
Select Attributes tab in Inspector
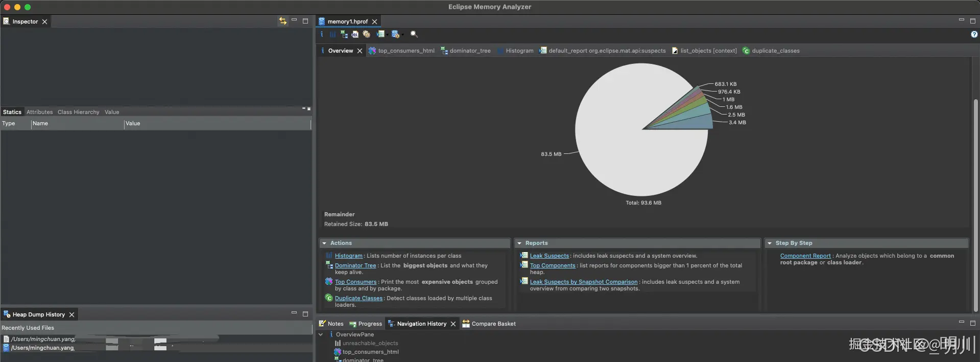tap(40, 112)
